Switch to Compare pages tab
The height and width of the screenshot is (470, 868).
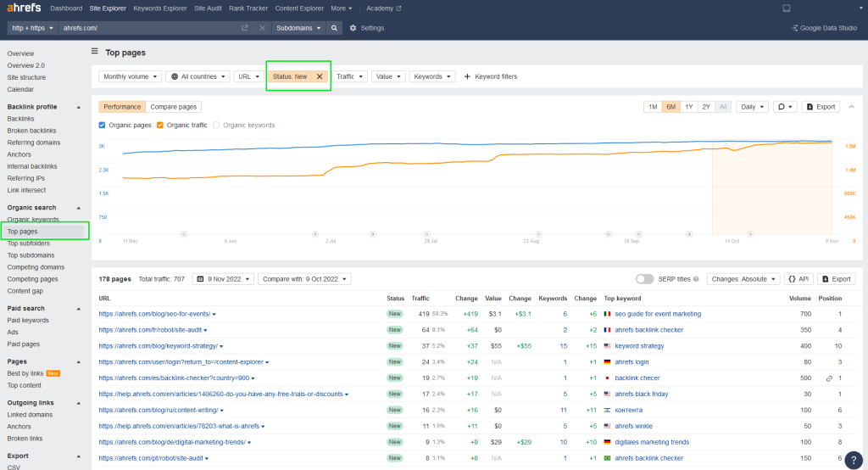(x=173, y=107)
